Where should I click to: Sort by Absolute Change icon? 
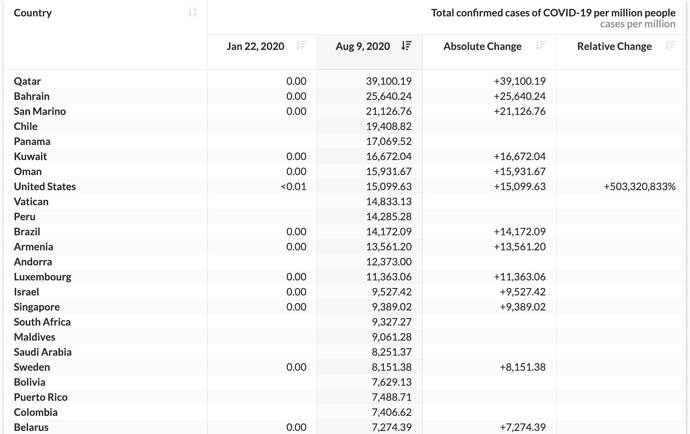point(540,45)
